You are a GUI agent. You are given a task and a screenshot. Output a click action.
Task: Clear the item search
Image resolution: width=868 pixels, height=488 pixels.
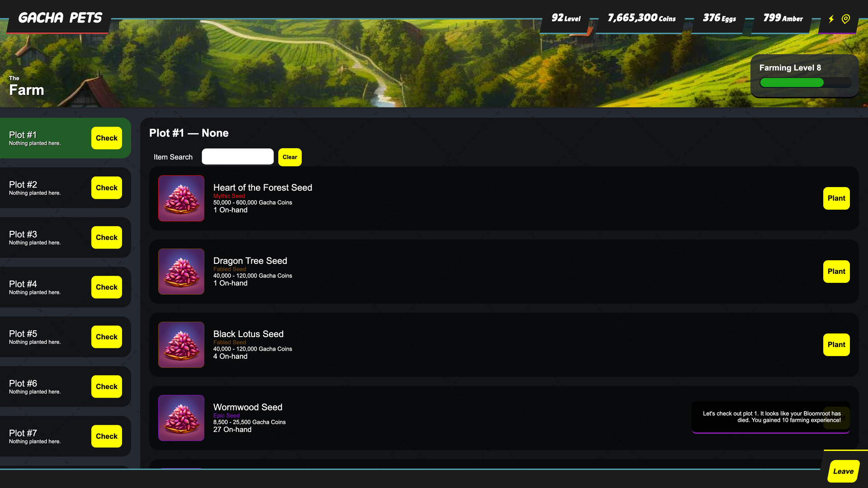(x=290, y=157)
